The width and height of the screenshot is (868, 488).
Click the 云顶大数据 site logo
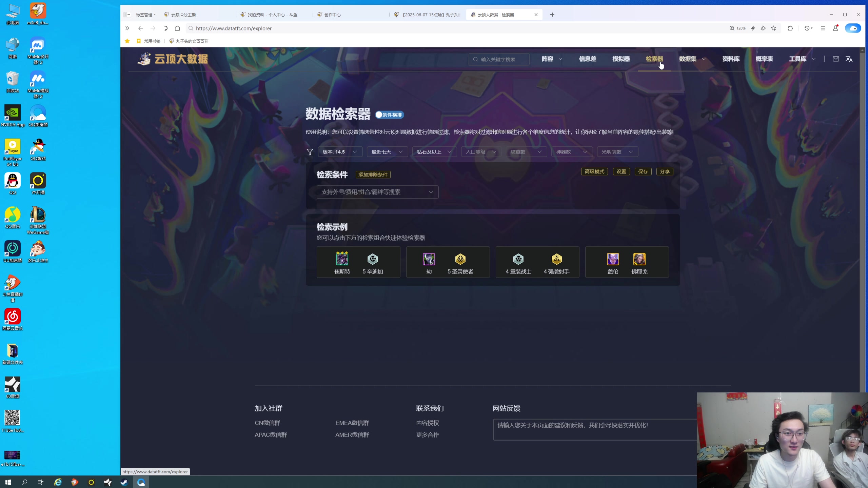[x=173, y=59]
